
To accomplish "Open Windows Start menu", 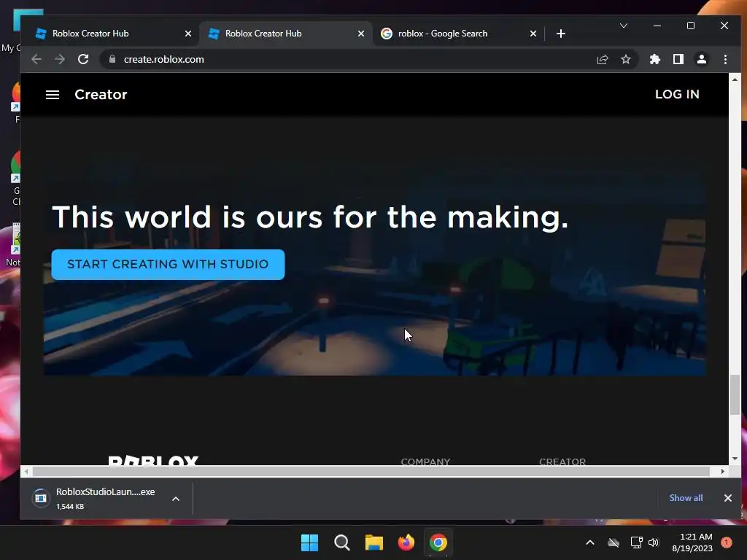I will [x=309, y=542].
